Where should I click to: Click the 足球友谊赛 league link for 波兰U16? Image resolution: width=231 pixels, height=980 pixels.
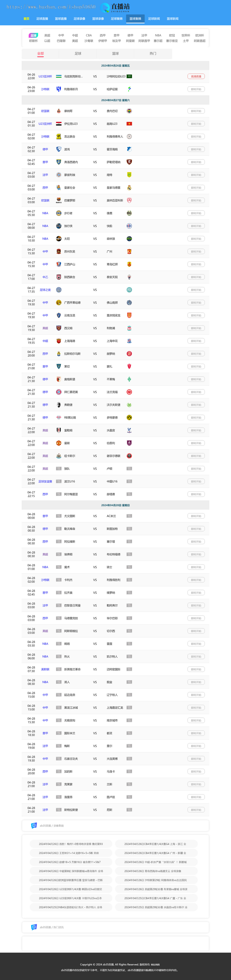tap(45, 481)
